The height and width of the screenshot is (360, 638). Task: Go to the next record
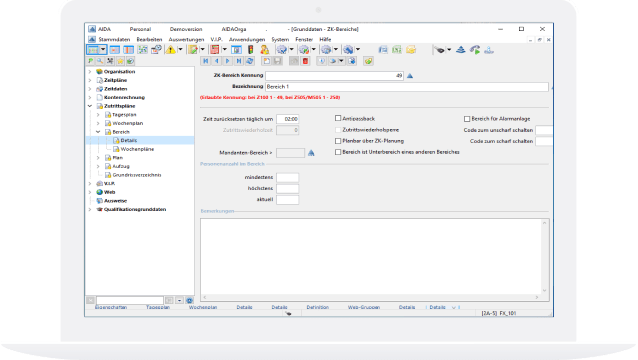pos(227,61)
